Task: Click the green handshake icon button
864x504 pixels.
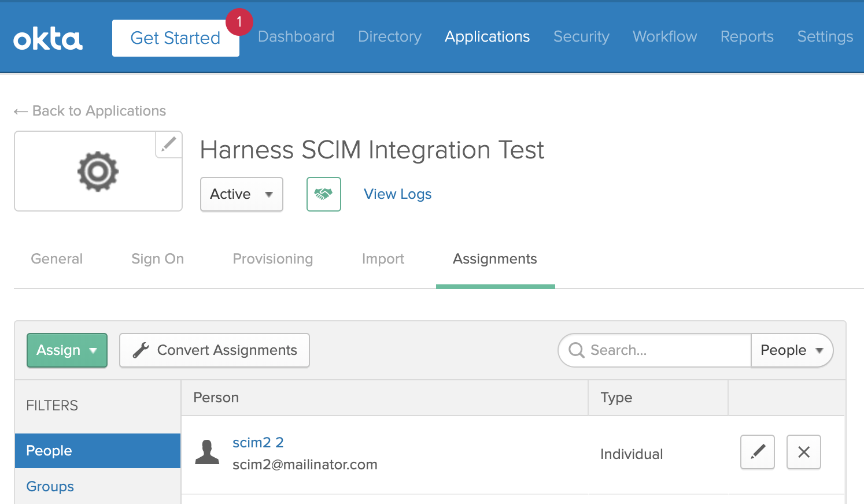Action: pyautogui.click(x=324, y=194)
